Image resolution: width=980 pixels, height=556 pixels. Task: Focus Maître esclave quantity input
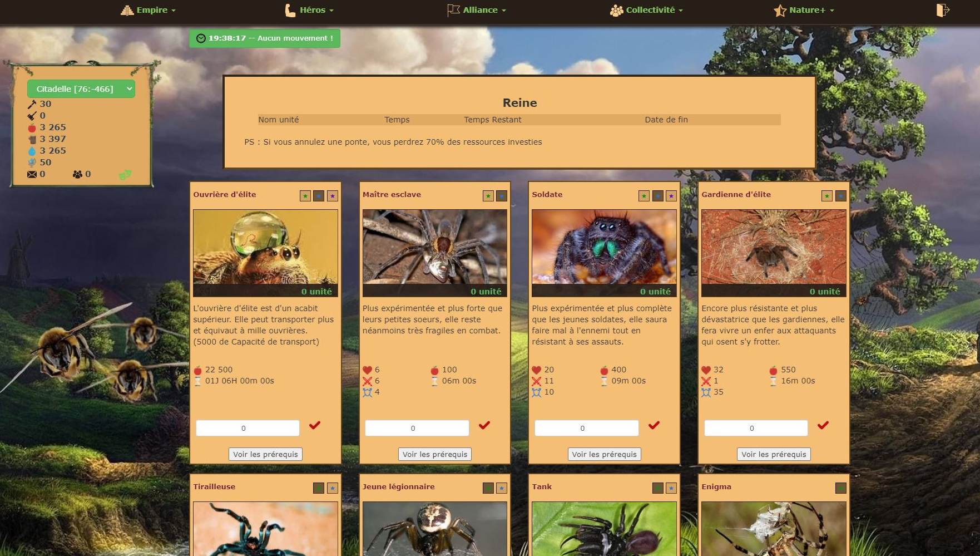pos(417,428)
